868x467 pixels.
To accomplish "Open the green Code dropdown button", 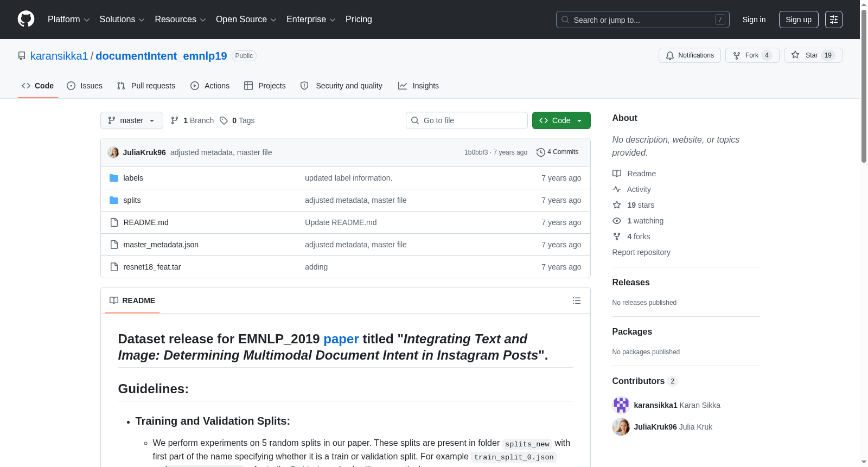I will point(561,120).
